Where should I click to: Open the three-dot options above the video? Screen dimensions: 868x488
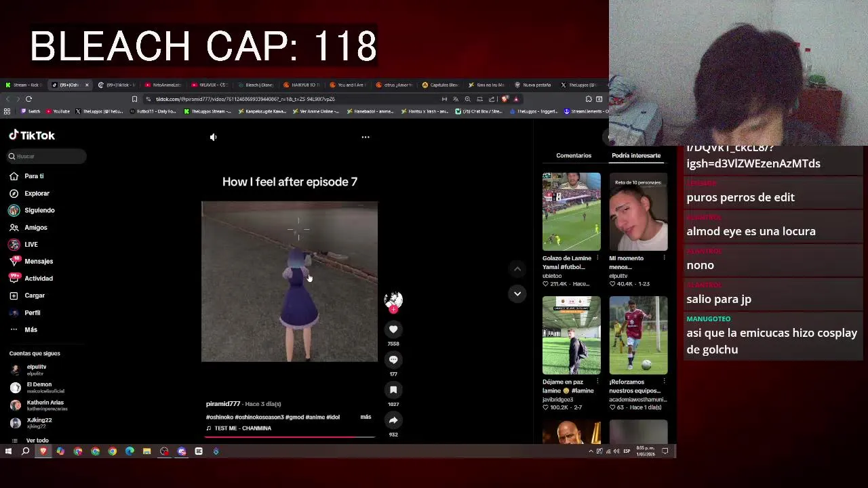[x=366, y=137]
